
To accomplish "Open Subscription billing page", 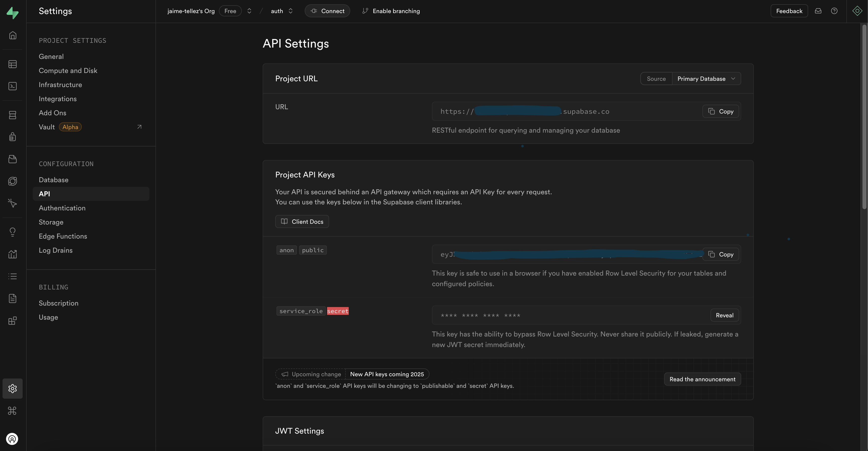I will coord(59,303).
